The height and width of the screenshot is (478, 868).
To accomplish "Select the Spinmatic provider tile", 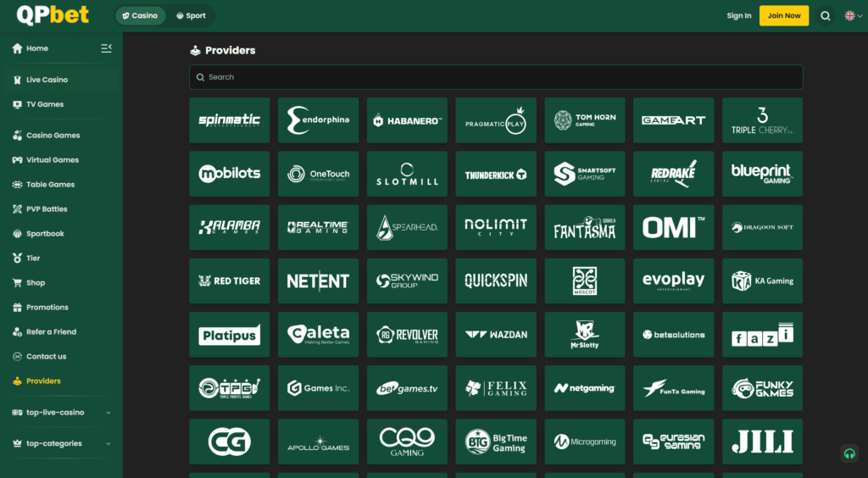I will 230,120.
